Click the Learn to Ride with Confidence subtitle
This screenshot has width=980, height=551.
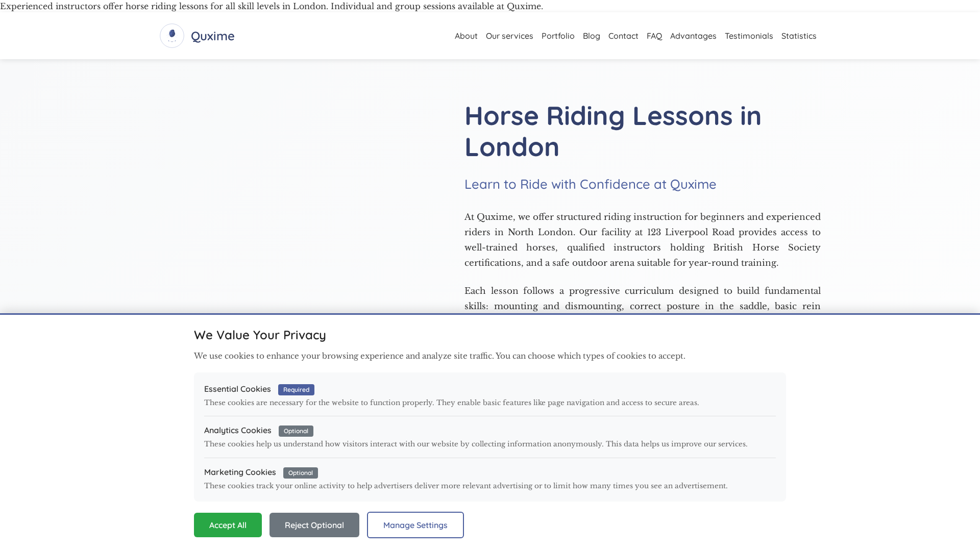591,184
